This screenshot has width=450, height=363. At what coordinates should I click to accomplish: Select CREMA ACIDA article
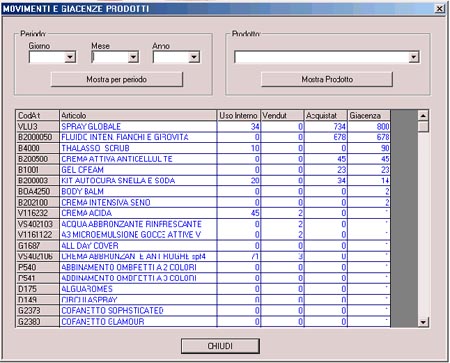pos(138,213)
